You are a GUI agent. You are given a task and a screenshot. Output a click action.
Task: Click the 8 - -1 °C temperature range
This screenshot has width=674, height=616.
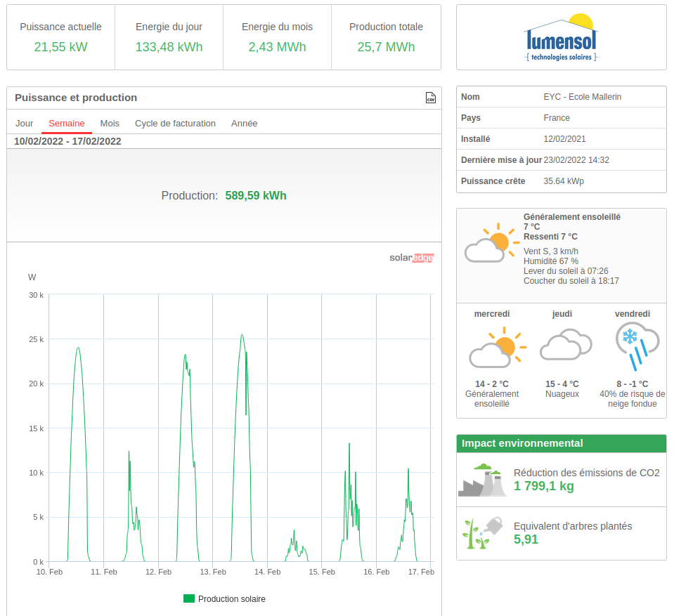coord(633,384)
